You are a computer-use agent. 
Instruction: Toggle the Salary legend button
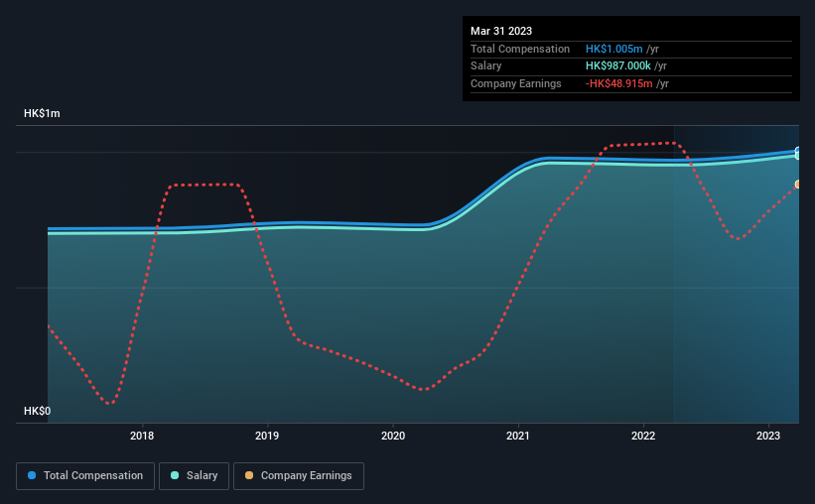pos(194,476)
